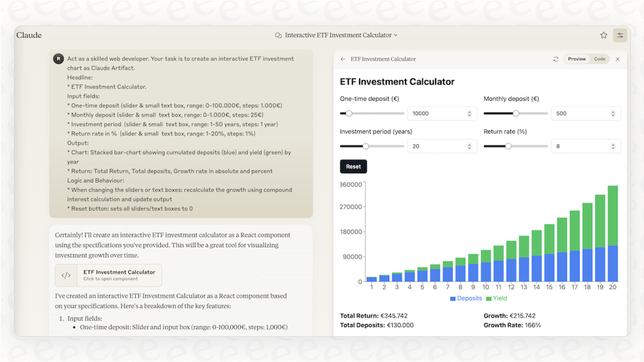Switch to the Code view
The width and height of the screenshot is (644, 362).
tap(600, 59)
